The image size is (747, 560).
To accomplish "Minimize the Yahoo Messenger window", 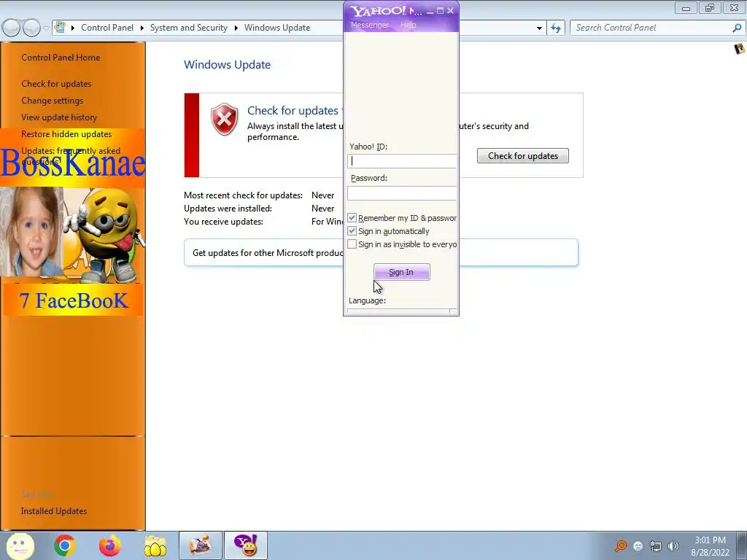I will pos(430,11).
